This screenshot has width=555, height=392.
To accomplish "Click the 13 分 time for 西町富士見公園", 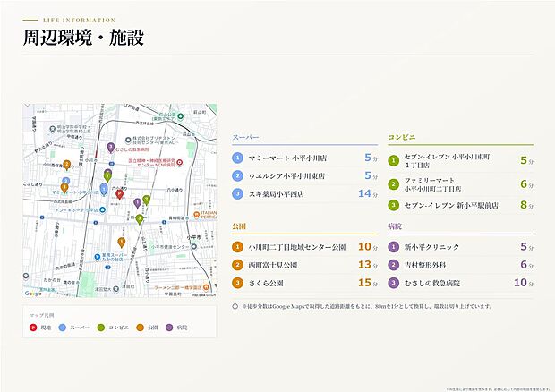I will 368,265.
